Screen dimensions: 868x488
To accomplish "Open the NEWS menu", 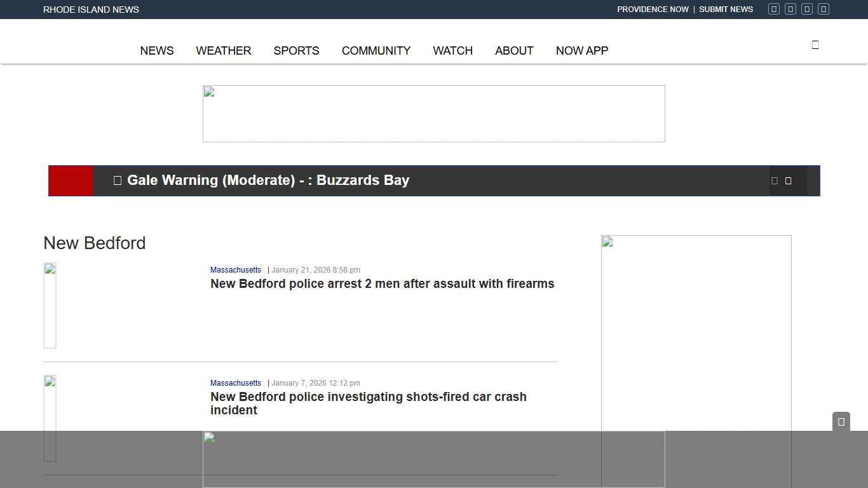I will [157, 51].
